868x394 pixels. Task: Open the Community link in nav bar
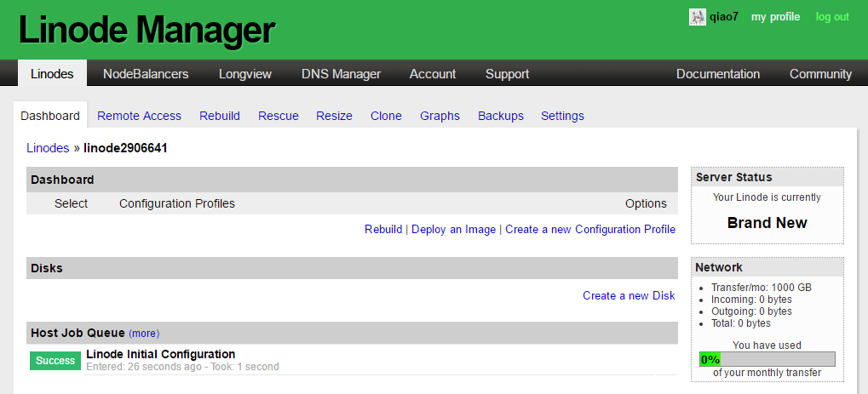(820, 73)
